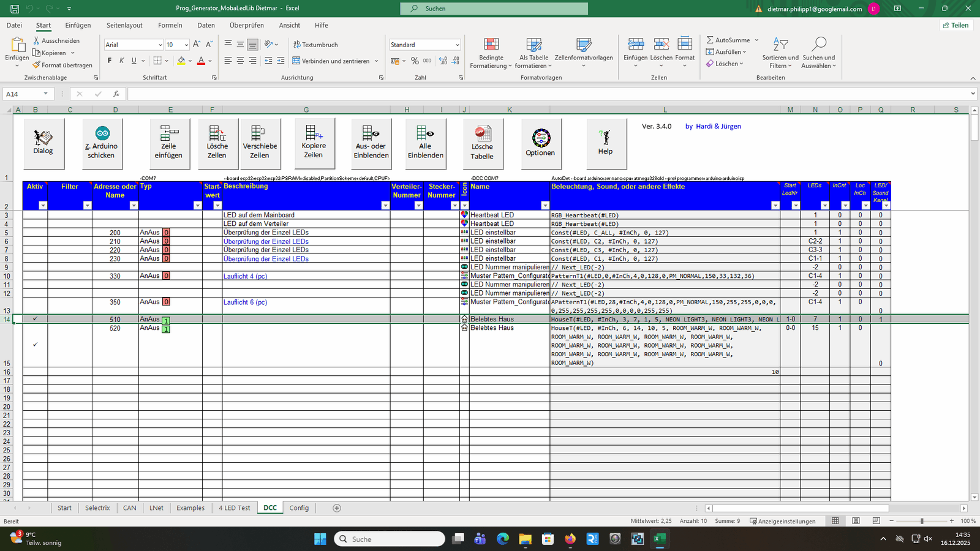Toggle the Aktiv checkmark in row 14
This screenshot has height=551, width=980.
35,319
